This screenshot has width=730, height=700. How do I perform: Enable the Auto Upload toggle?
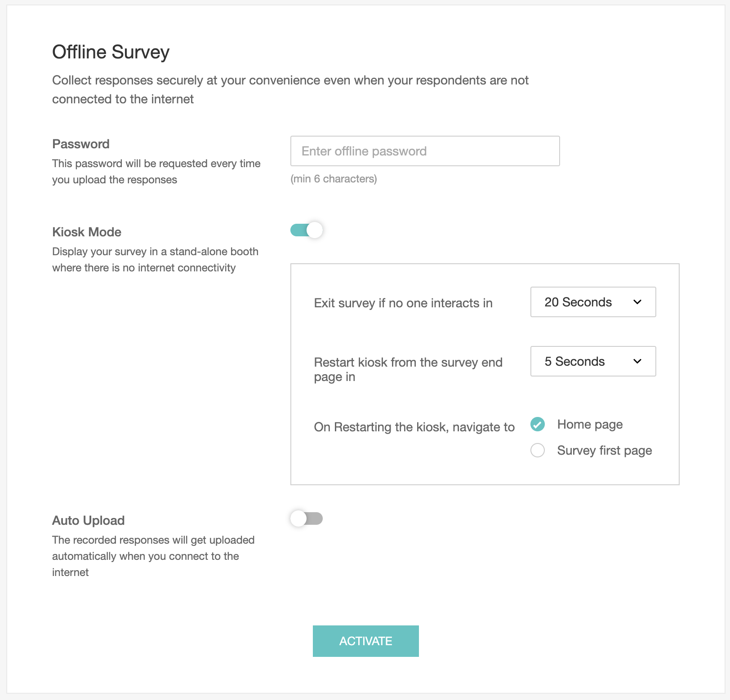[307, 518]
